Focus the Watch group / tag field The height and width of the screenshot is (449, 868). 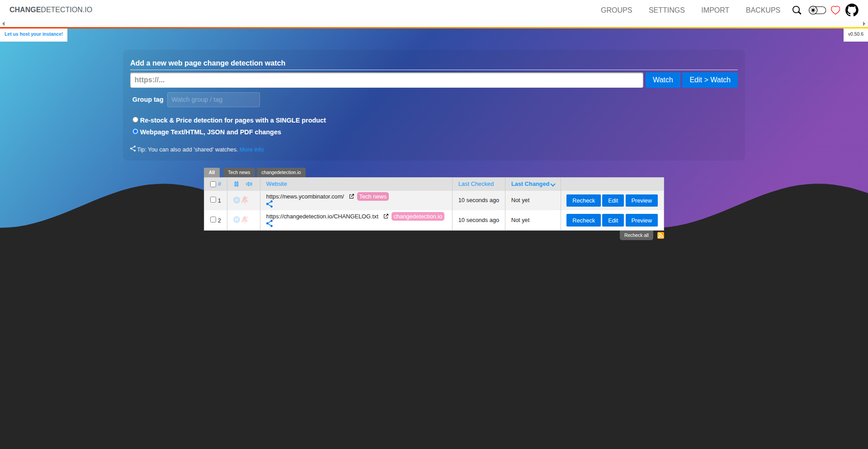(213, 99)
